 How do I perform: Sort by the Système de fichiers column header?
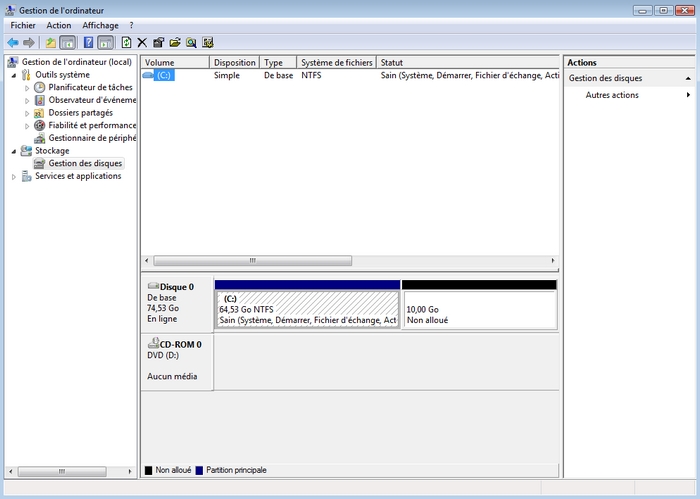337,62
